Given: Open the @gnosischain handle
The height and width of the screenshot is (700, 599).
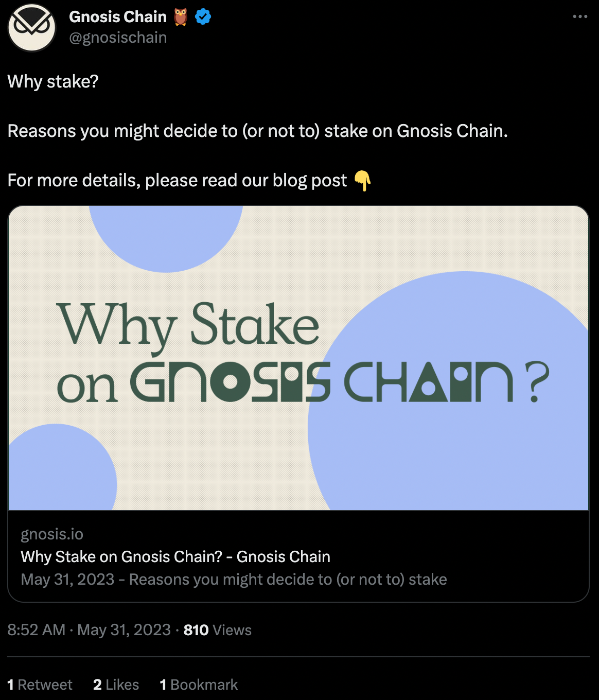Looking at the screenshot, I should 118,38.
